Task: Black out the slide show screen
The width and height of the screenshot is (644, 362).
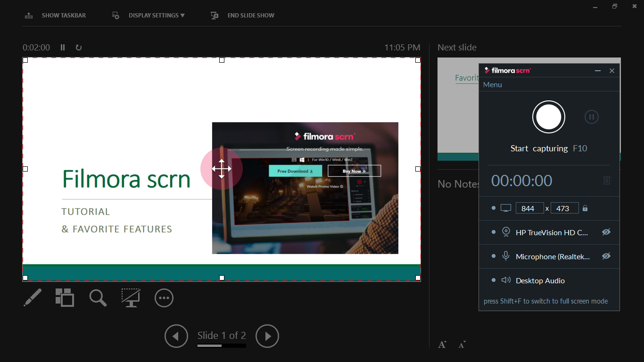Action: pos(131,298)
